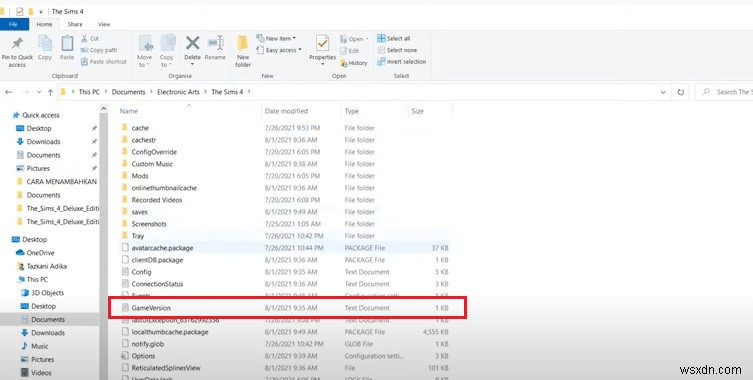Switch to the View ribbon tab
Image resolution: width=753 pixels, height=380 pixels.
point(104,24)
